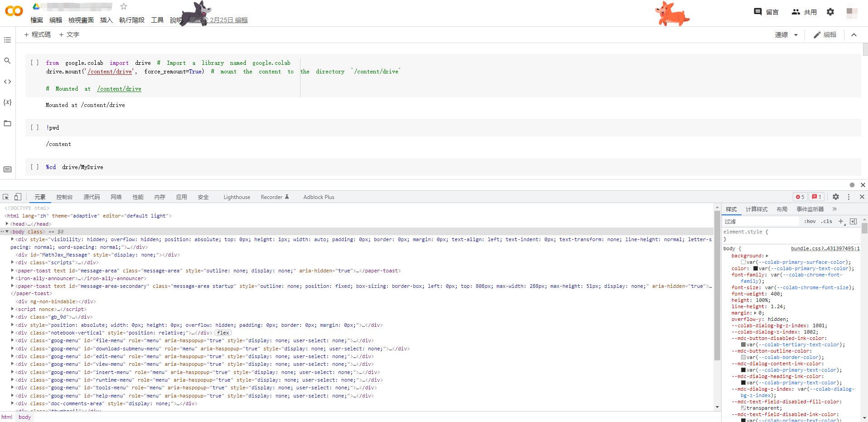This screenshot has width=868, height=422.
Task: Open swatch for --mdc-button-outline-color
Action: [x=743, y=357]
